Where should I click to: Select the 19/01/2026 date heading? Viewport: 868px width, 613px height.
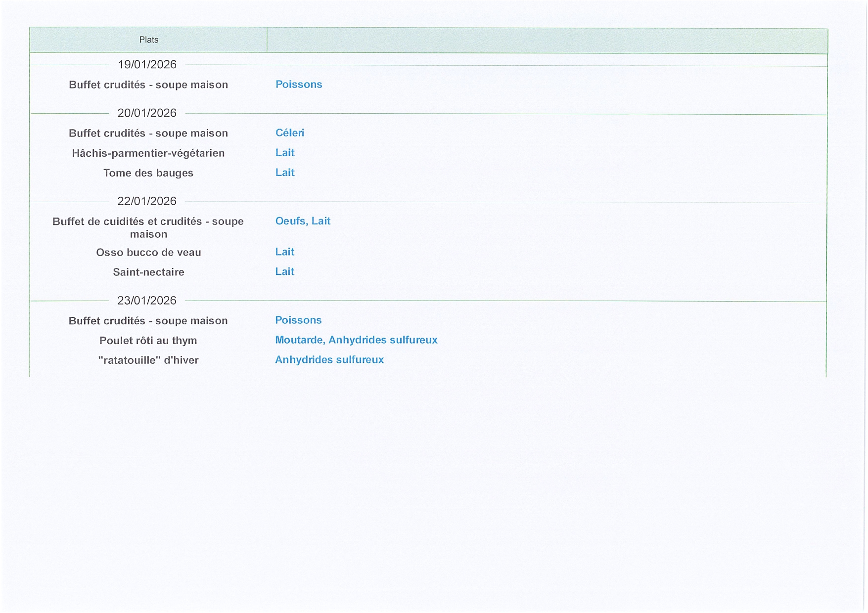pos(147,65)
